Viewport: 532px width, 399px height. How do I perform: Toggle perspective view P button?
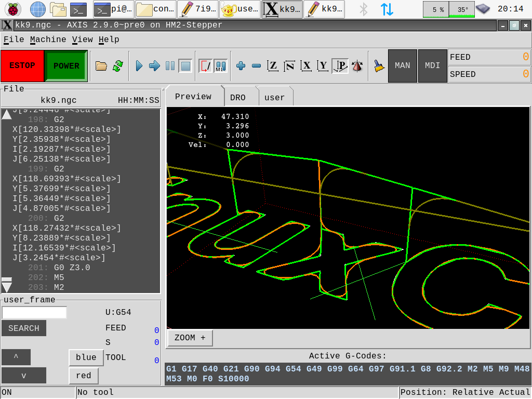click(340, 66)
